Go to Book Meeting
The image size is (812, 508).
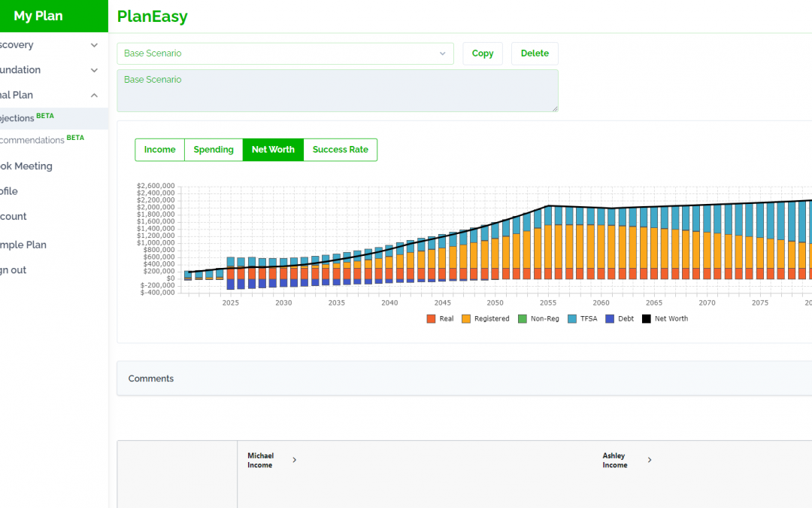(x=26, y=166)
